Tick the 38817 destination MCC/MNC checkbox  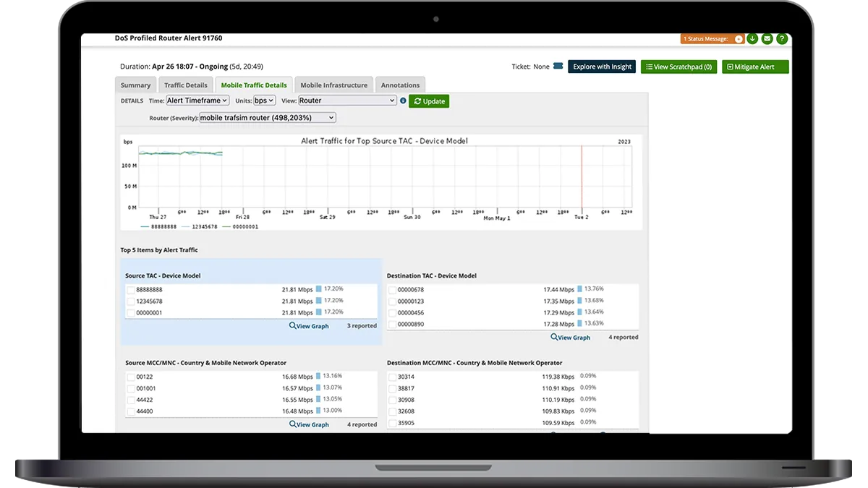[x=392, y=388]
